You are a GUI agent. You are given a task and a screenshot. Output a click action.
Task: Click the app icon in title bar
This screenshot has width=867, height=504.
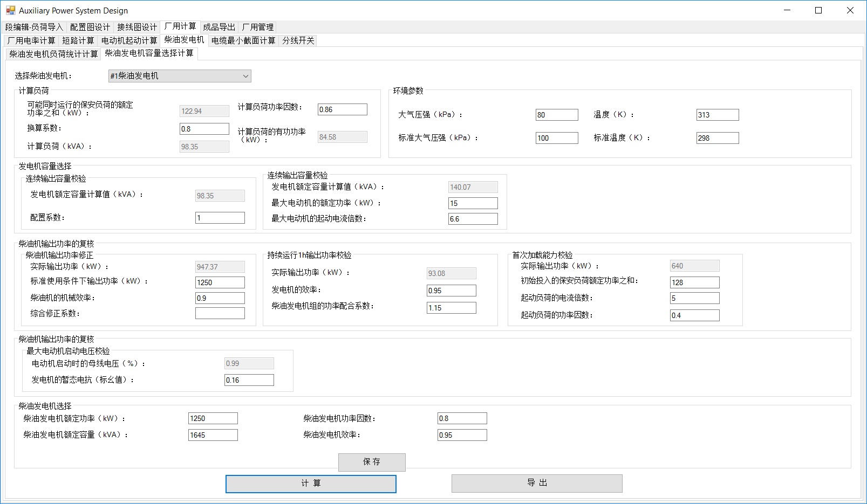tap(10, 10)
